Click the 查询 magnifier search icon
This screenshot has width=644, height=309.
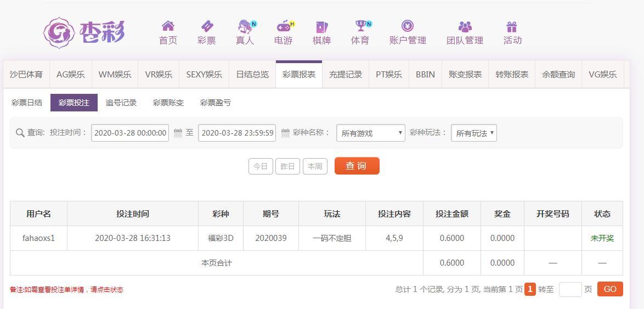click(20, 133)
